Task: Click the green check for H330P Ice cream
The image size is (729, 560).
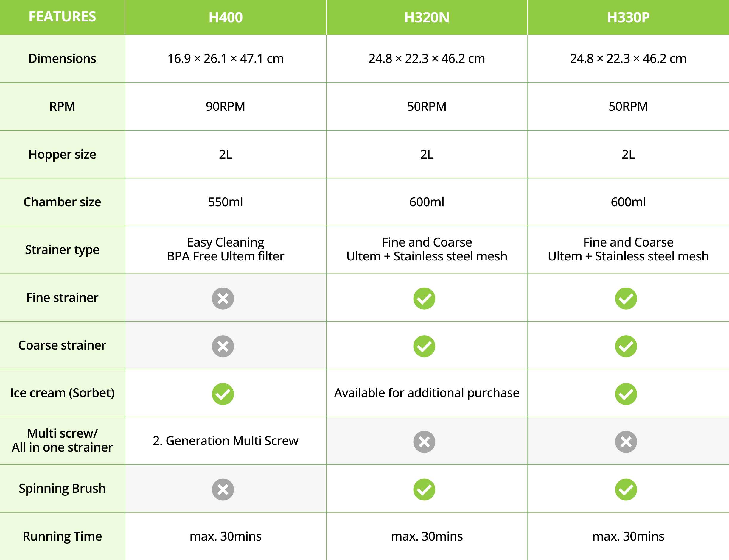Action: [x=626, y=394]
